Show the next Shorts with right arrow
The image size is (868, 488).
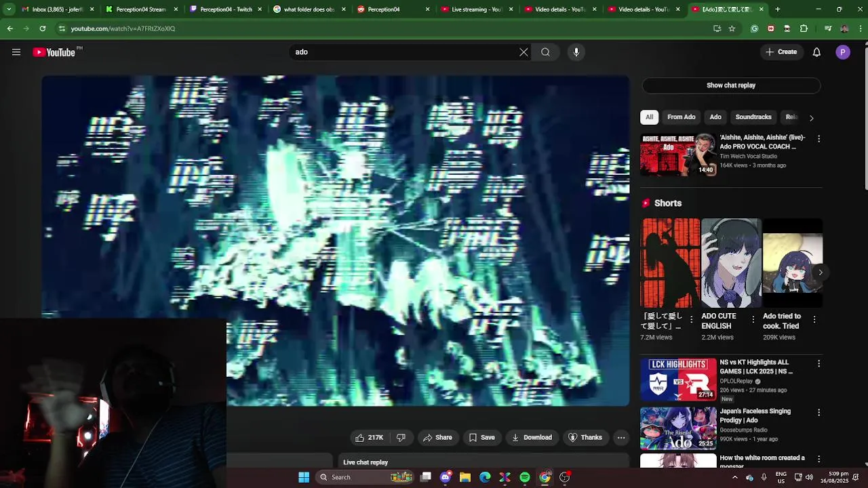[820, 272]
